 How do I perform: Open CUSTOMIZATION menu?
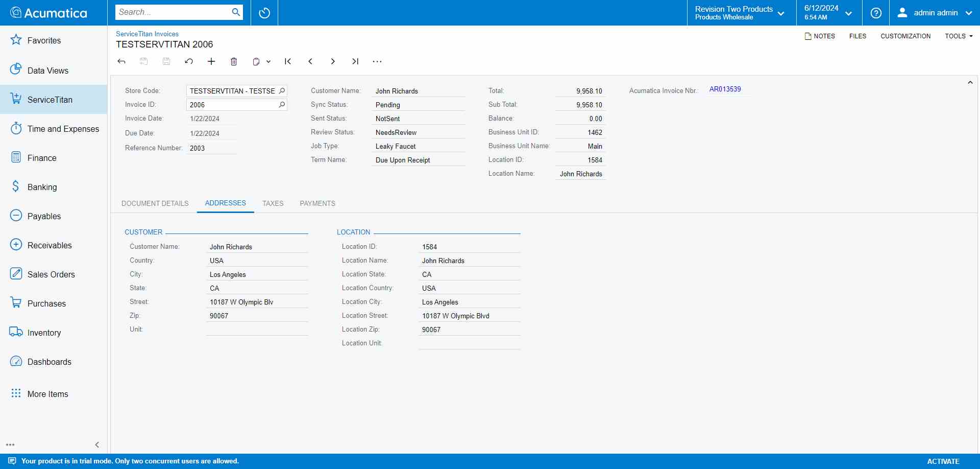905,36
